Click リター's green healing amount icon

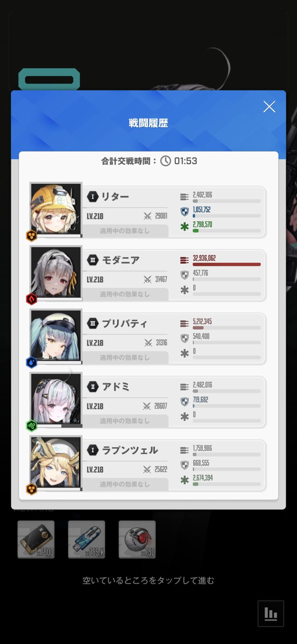(184, 227)
